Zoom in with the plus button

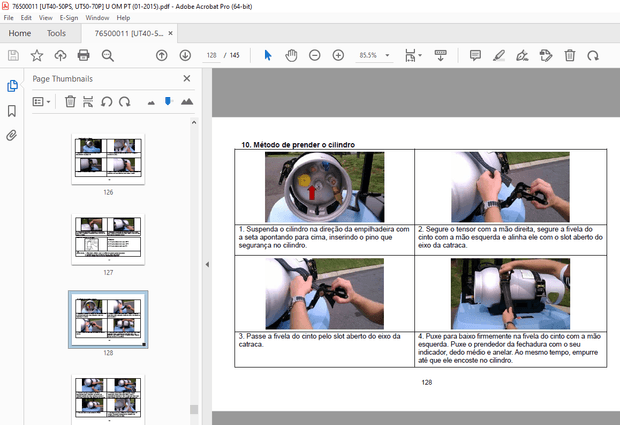(x=338, y=55)
